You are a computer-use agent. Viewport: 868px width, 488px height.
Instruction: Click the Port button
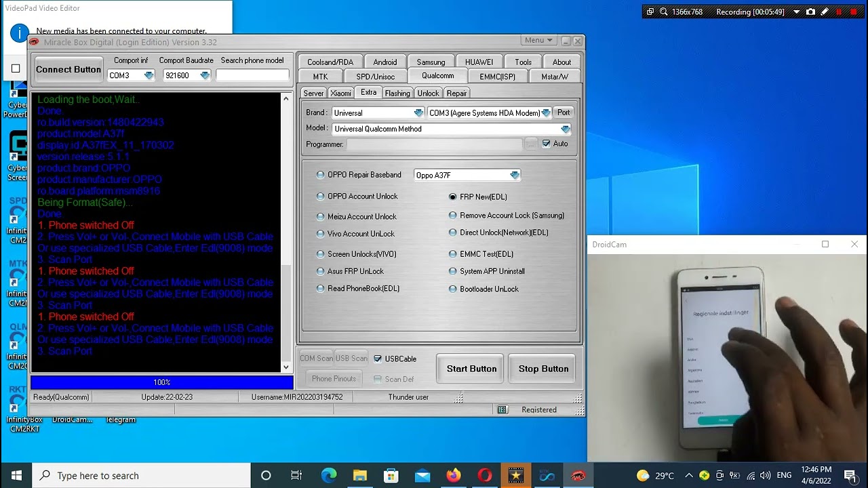[x=564, y=113]
